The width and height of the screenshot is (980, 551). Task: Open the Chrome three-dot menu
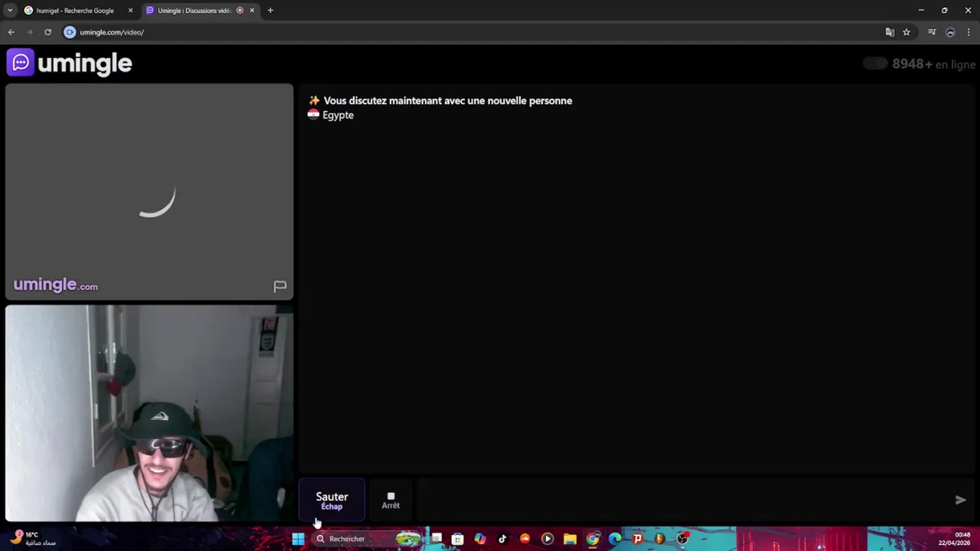[x=969, y=32]
